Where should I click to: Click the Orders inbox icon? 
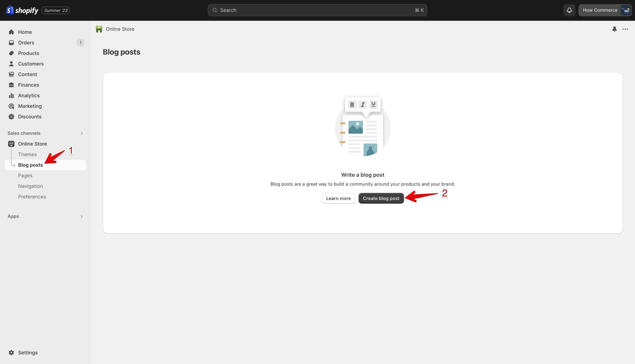point(11,42)
